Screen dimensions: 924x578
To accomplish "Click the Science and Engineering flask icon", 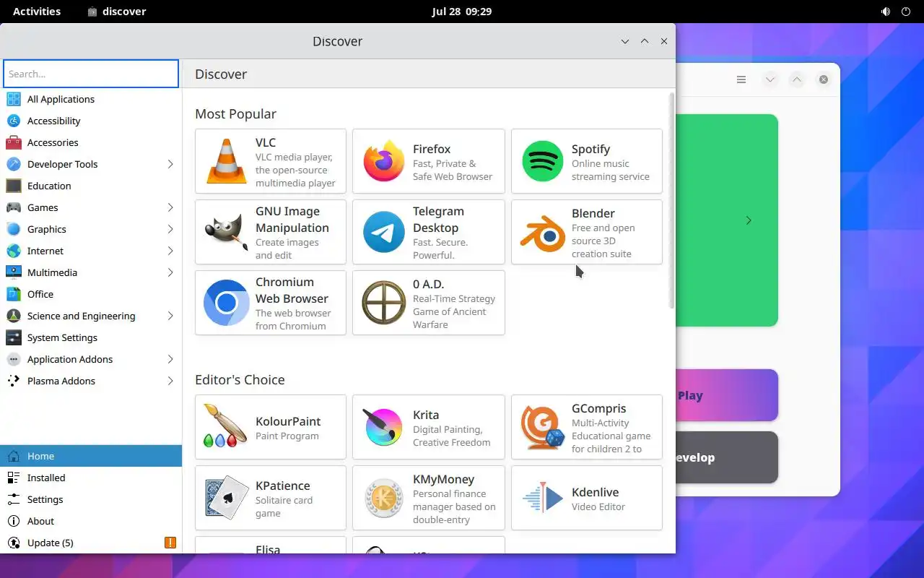I will click(x=14, y=316).
